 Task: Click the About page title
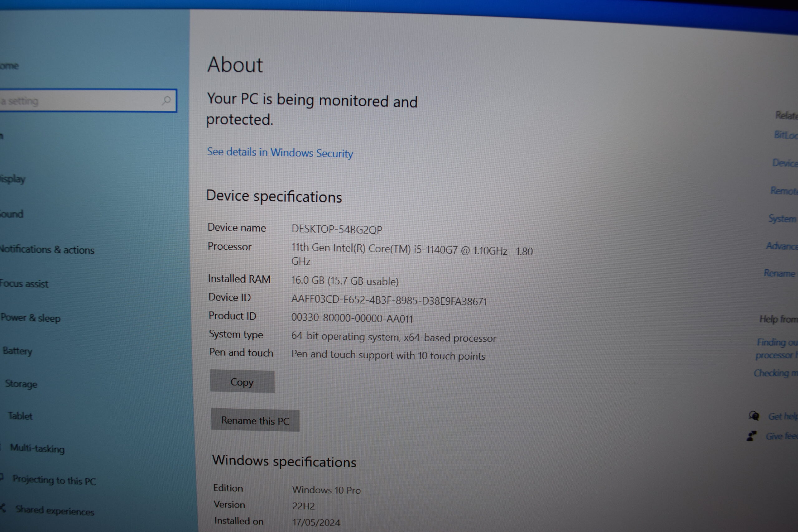[x=235, y=65]
